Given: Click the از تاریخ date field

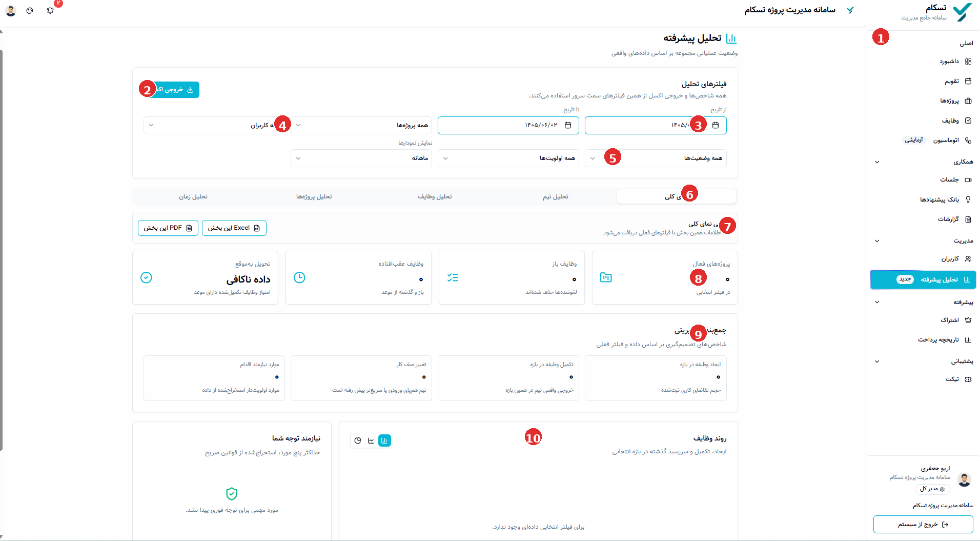Looking at the screenshot, I should (x=656, y=125).
